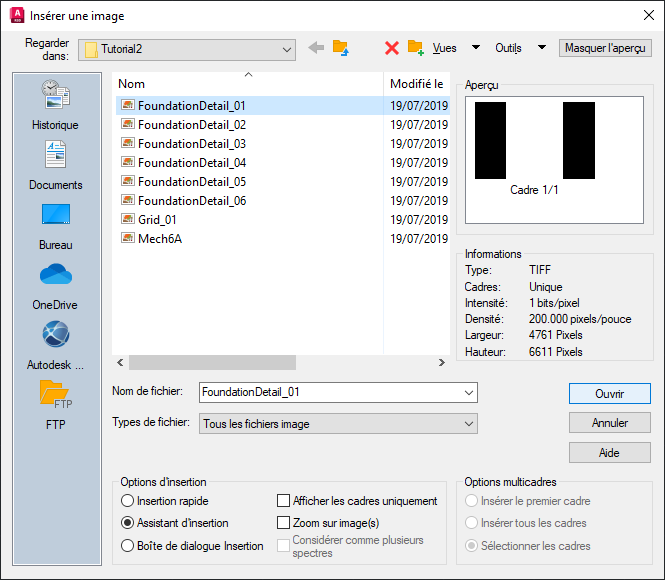Open the Documents places shortcut
Image resolution: width=665 pixels, height=580 pixels.
click(56, 165)
